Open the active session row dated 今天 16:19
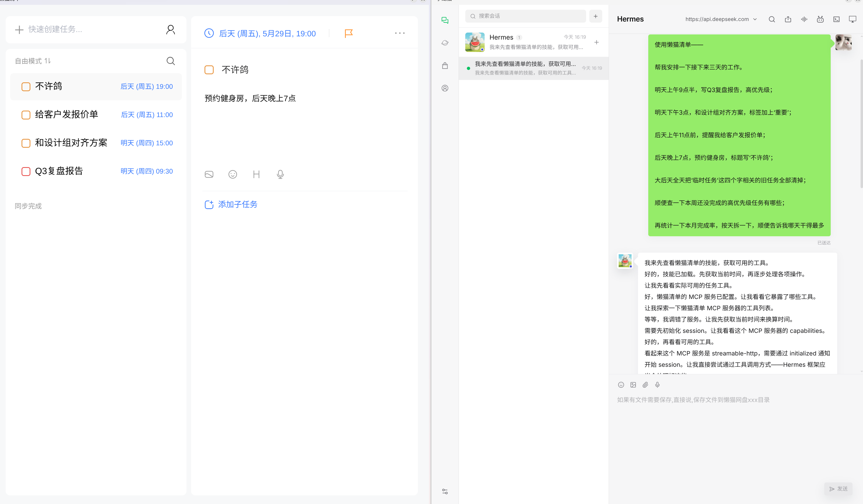Image resolution: width=863 pixels, height=504 pixels. pyautogui.click(x=534, y=68)
